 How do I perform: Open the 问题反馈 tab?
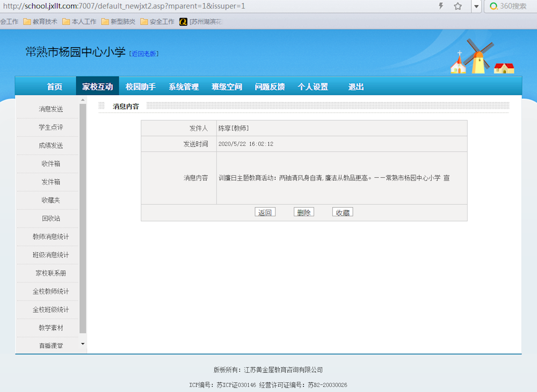point(270,86)
